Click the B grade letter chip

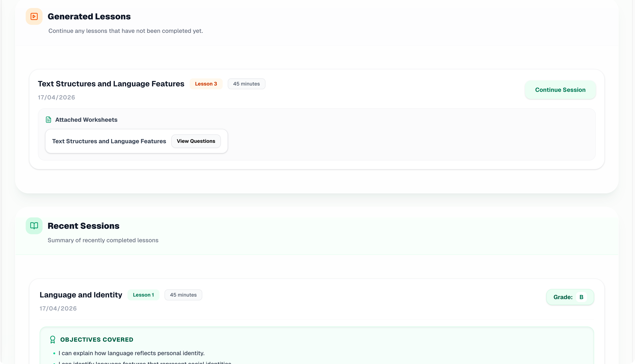click(x=581, y=297)
